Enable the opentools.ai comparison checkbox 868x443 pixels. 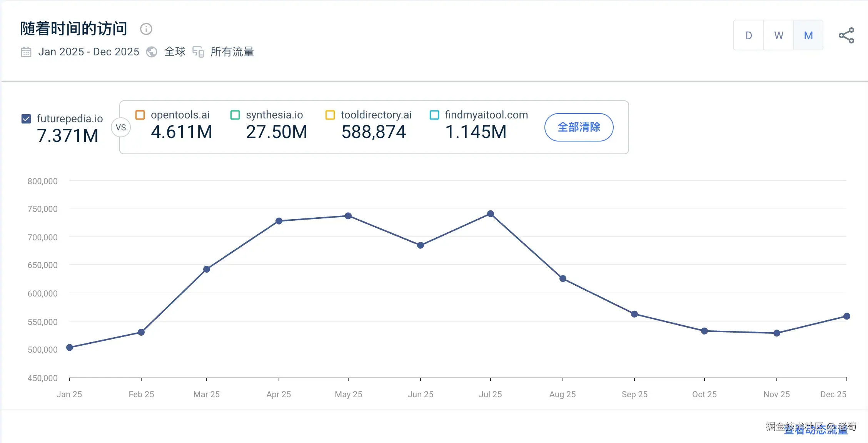(140, 115)
